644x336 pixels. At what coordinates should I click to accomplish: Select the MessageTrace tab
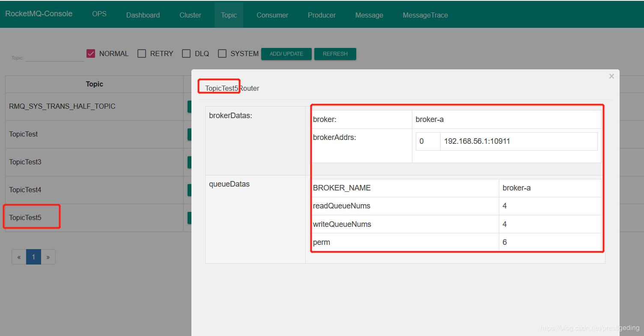[x=425, y=15]
